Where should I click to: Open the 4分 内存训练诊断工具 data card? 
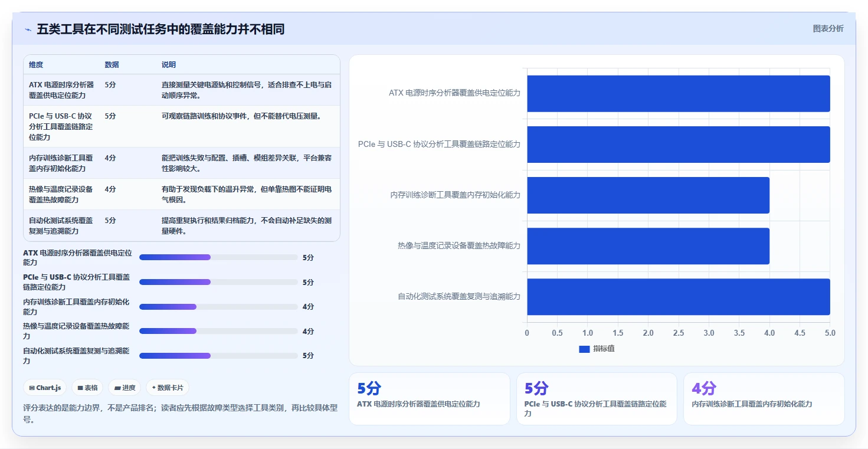(x=764, y=398)
